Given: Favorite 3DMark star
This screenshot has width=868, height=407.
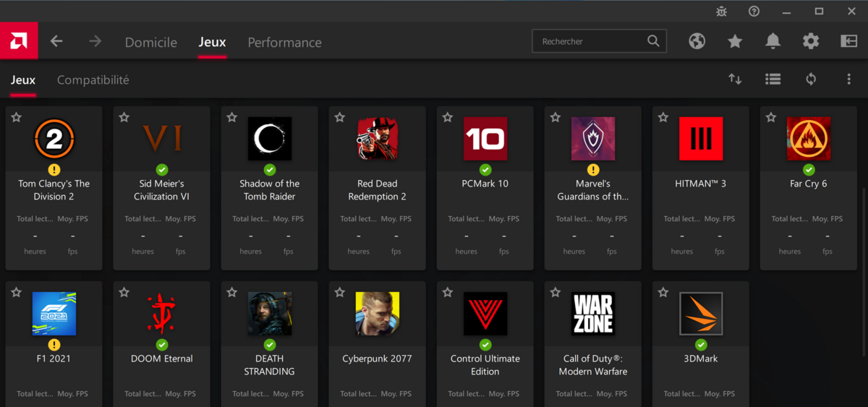Looking at the screenshot, I should 663,293.
